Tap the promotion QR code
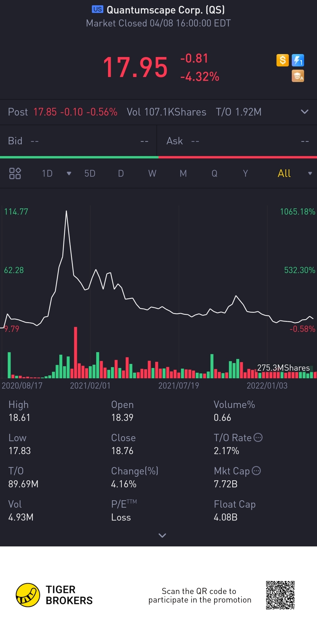 [280, 595]
